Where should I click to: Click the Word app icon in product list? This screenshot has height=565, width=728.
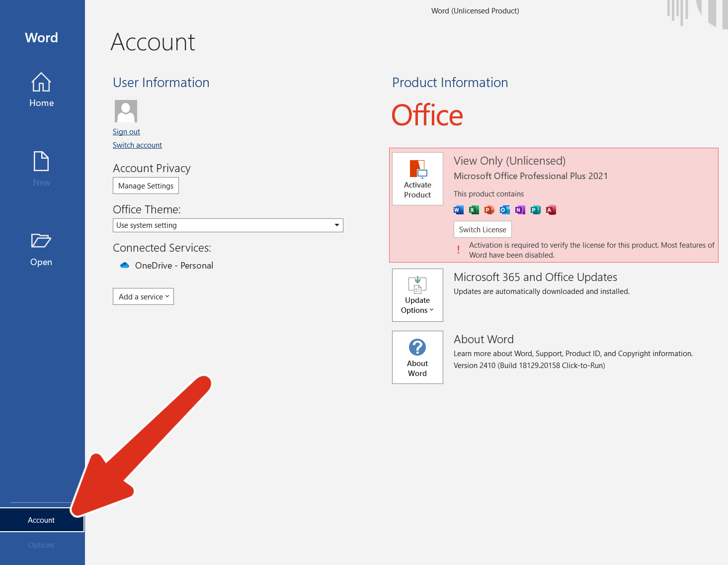click(x=458, y=210)
